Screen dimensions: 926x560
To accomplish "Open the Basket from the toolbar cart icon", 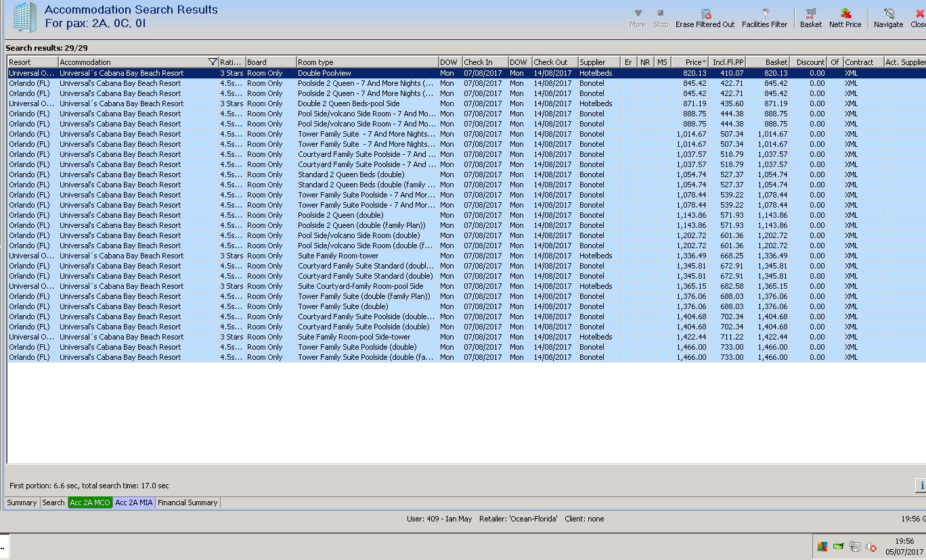I will (811, 14).
